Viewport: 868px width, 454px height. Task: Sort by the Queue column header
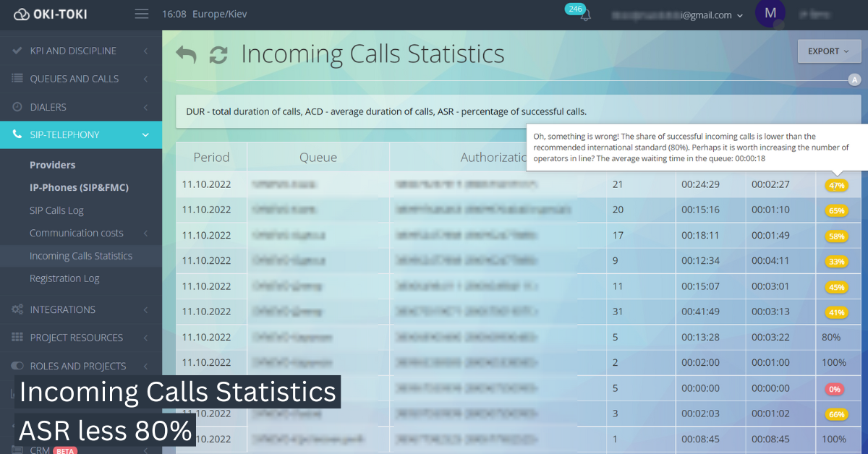tap(318, 157)
